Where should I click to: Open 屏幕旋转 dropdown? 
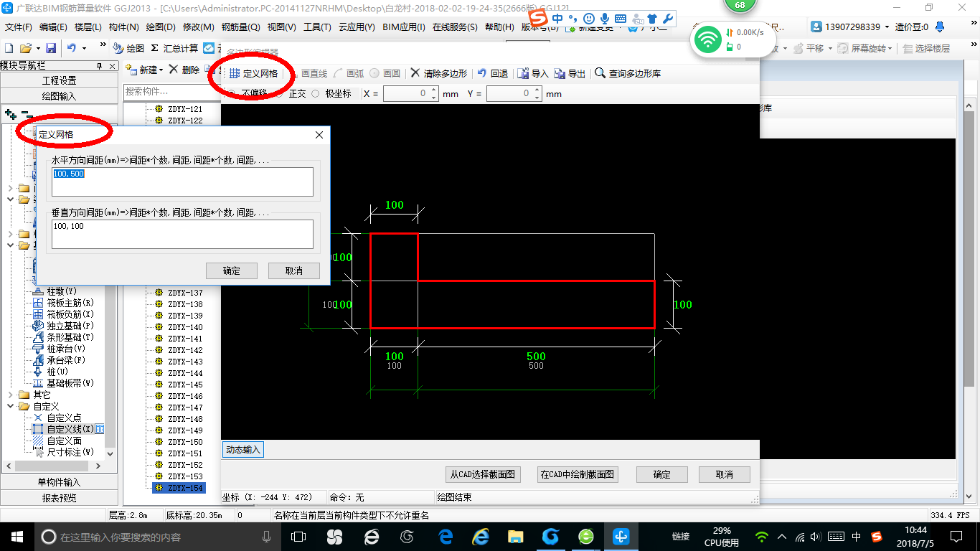coord(890,49)
